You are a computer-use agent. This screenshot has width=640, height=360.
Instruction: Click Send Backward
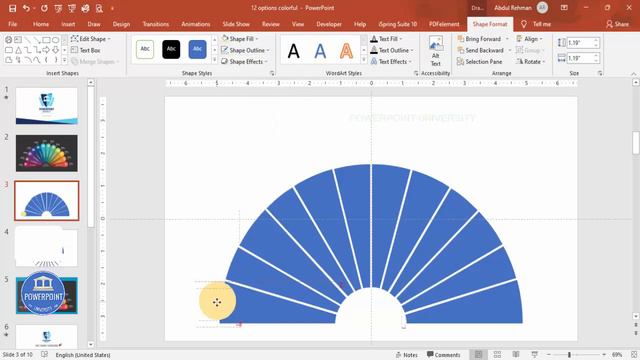[480, 50]
